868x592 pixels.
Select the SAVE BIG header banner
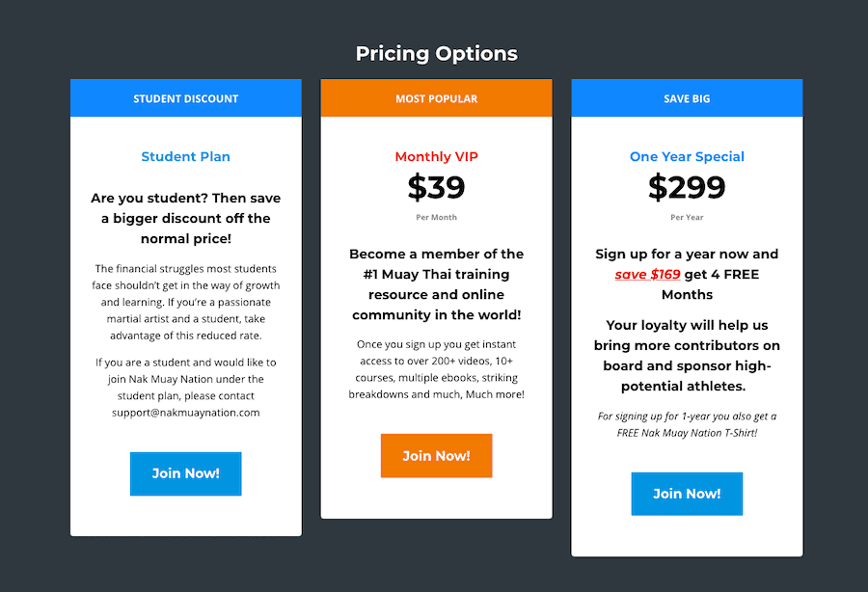(687, 98)
